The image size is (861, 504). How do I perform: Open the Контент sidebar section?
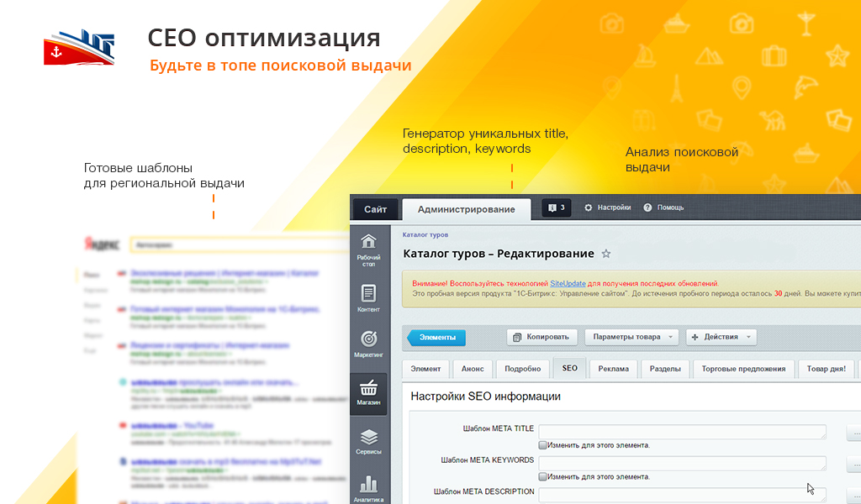tap(368, 298)
